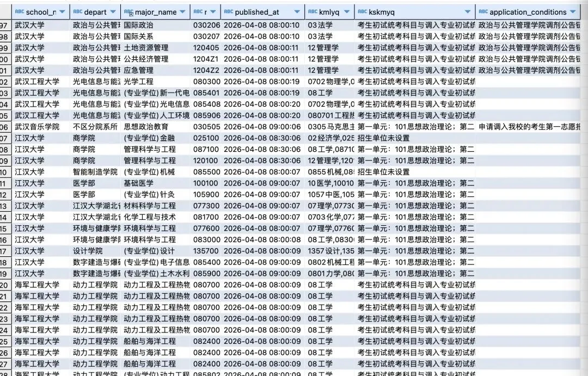Image resolution: width=588 pixels, height=376 pixels.
Task: Click the ABC type icon of published_at column
Action: coord(228,11)
